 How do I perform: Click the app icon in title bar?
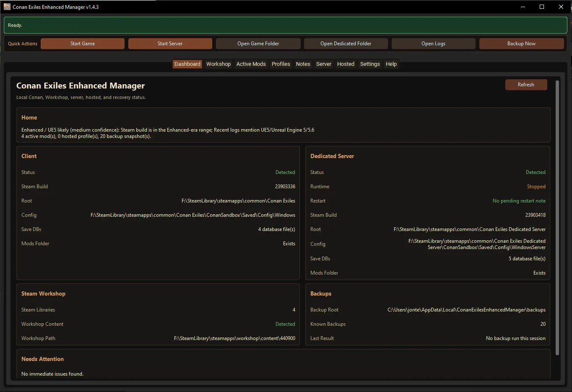7,7
